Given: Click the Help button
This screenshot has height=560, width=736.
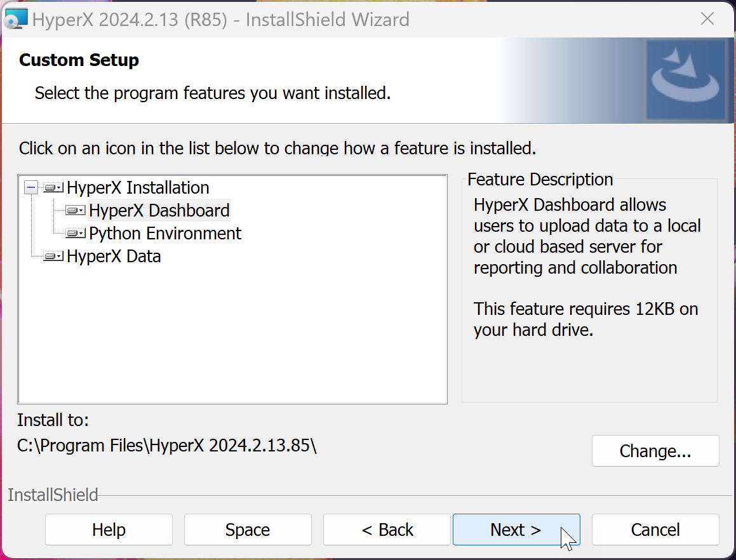Looking at the screenshot, I should [109, 530].
